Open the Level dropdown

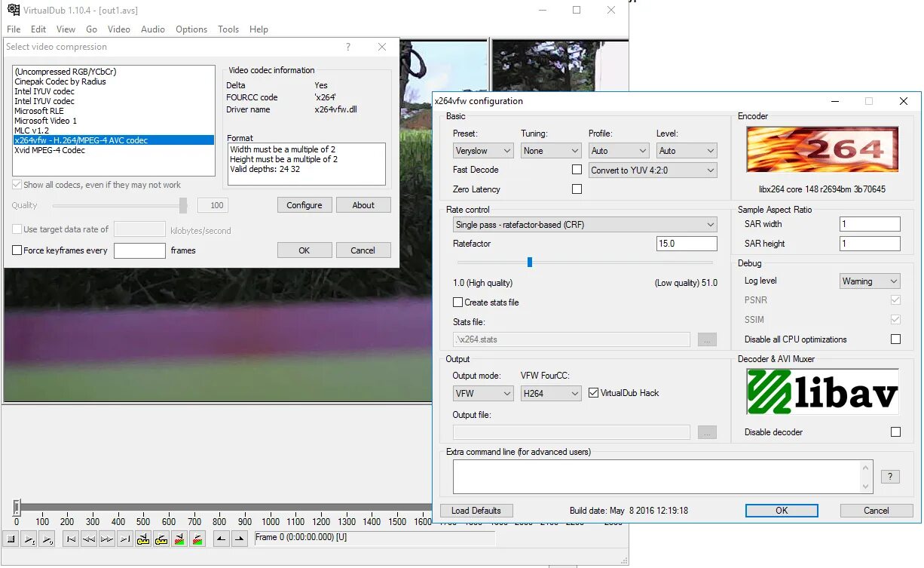point(687,151)
